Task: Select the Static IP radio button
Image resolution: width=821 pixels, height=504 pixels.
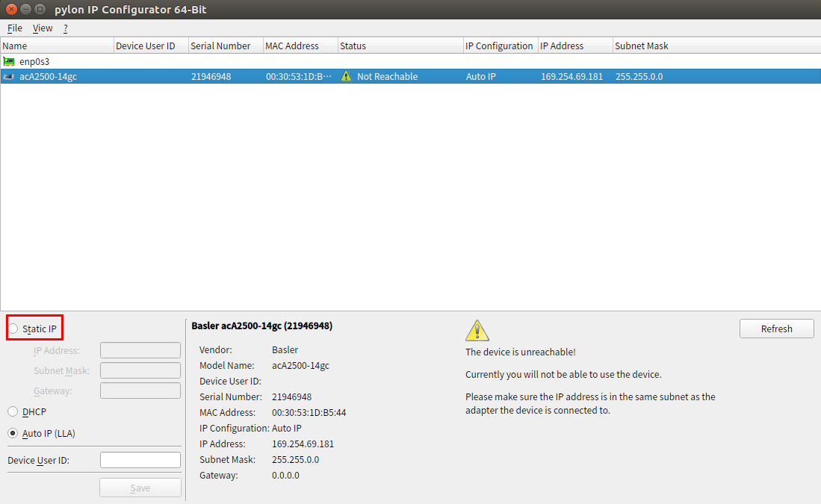Action: click(13, 329)
